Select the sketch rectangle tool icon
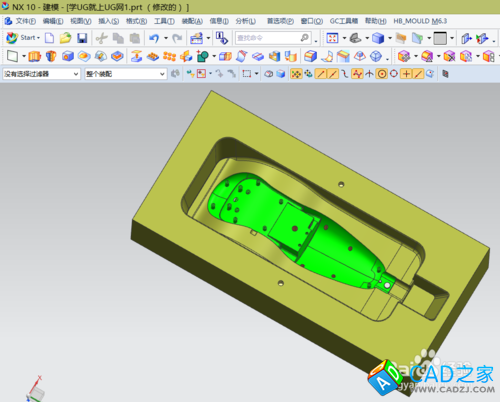 [x=12, y=56]
